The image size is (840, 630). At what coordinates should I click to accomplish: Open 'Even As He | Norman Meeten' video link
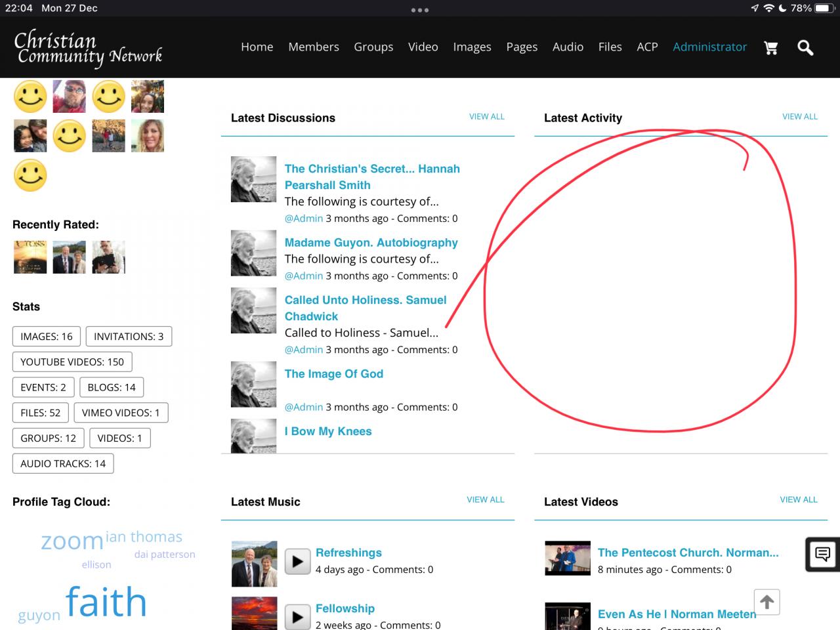click(677, 614)
